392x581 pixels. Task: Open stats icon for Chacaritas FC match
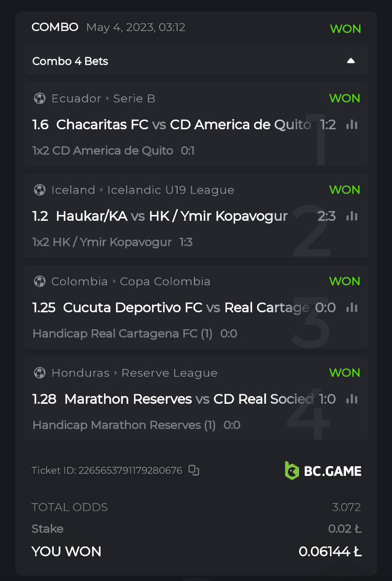[x=352, y=125]
